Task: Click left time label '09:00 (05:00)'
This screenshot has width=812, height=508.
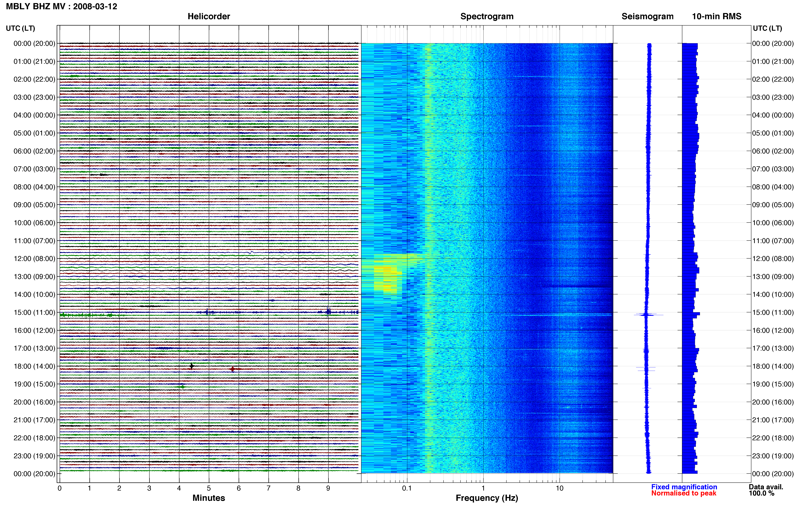Action: point(34,205)
